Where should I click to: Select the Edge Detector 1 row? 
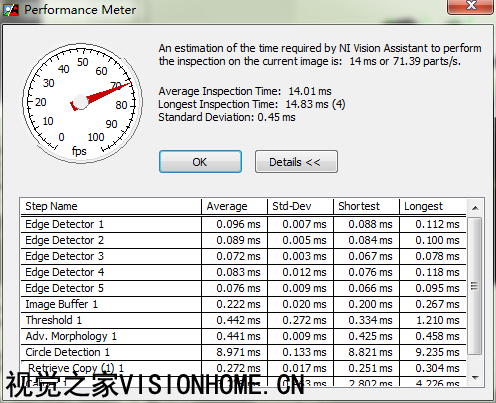click(243, 224)
